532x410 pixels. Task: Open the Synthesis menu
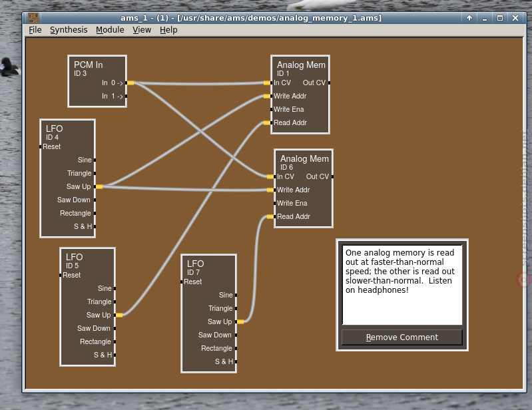coord(69,30)
